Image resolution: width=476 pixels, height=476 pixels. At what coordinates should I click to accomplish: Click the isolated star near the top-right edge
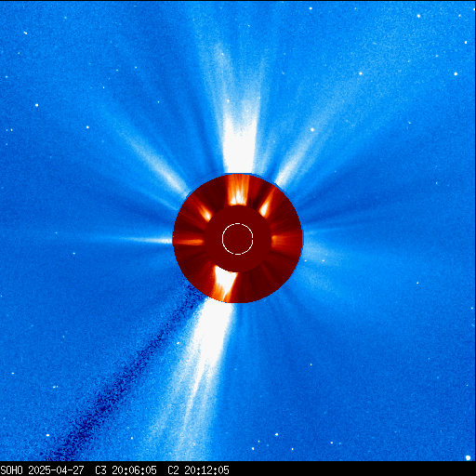pyautogui.click(x=456, y=73)
